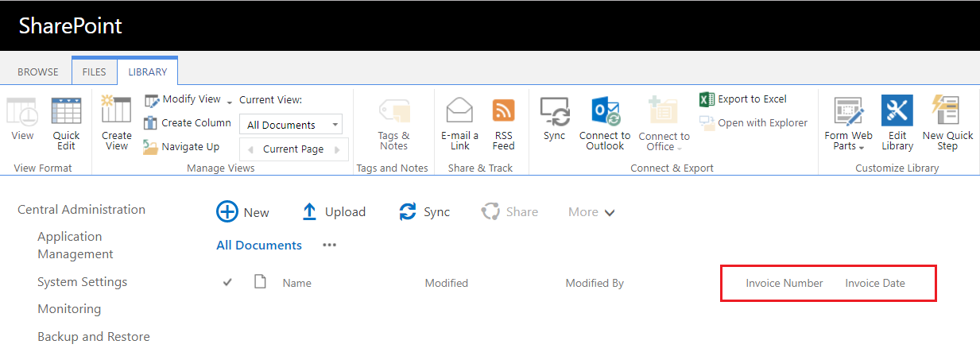This screenshot has height=352, width=980.
Task: Open the All Documents view dropdown
Action: [291, 125]
